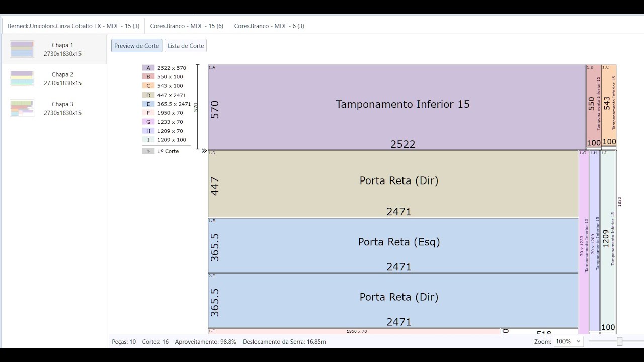The image size is (644, 362).
Task: Select narrow piece 1.B with width 550
Action: [x=594, y=106]
